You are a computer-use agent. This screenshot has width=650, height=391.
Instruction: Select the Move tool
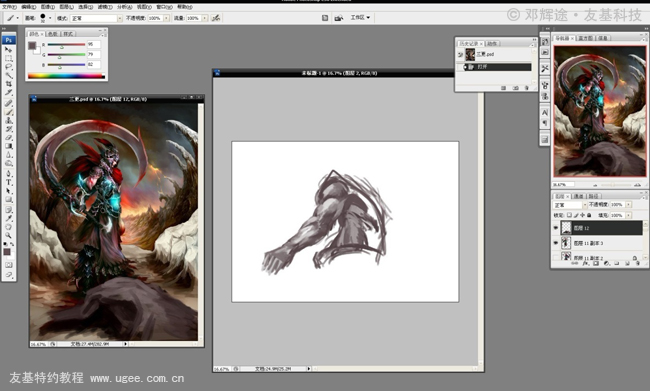click(x=8, y=49)
